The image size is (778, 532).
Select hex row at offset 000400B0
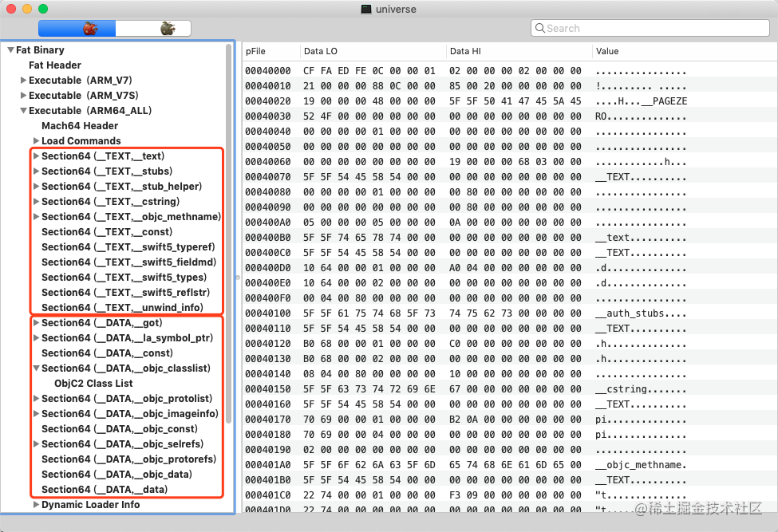tap(510, 238)
